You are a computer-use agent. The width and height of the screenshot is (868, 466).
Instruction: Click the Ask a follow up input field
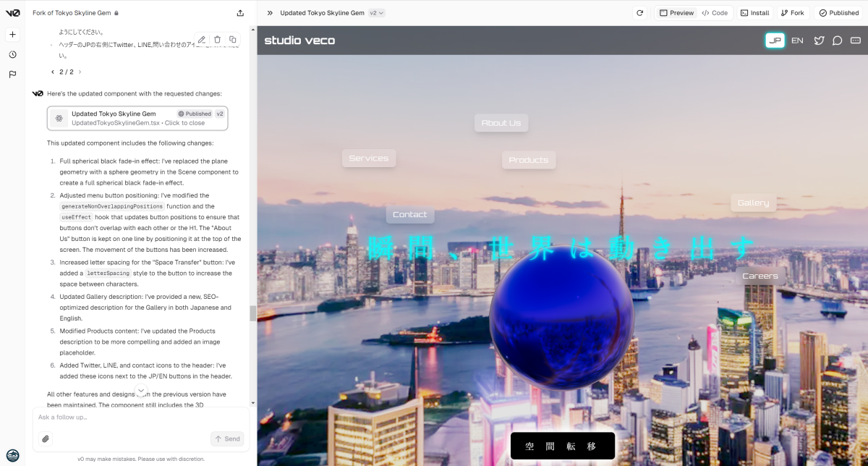click(137, 418)
